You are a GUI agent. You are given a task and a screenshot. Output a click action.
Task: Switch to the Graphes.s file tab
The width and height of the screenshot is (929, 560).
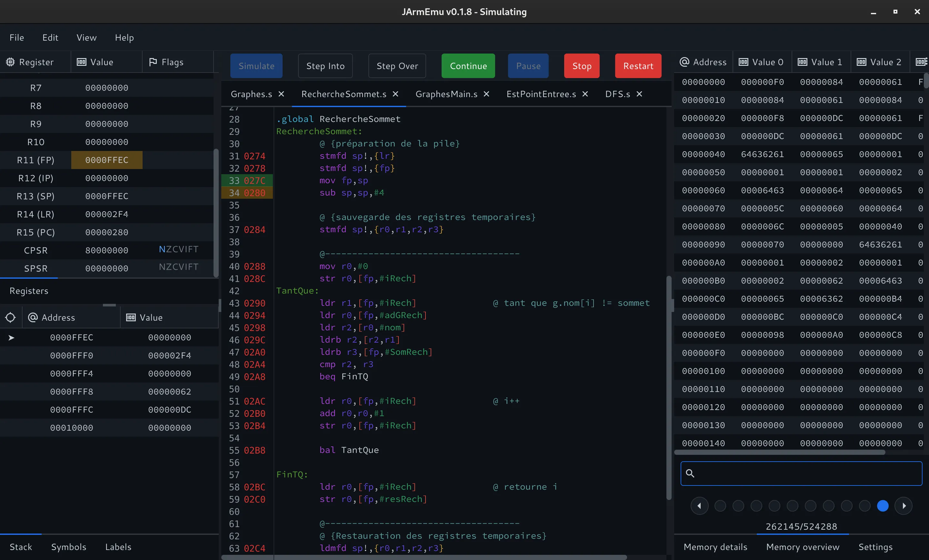pos(252,94)
